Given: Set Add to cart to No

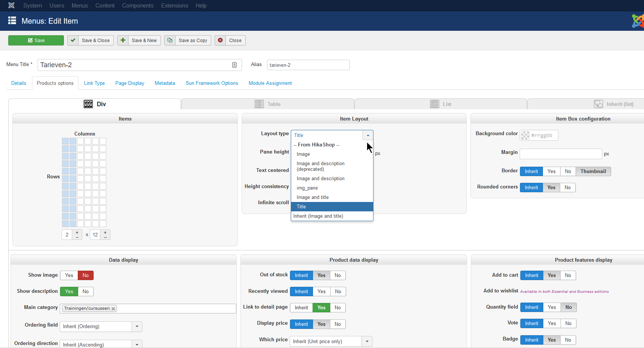Looking at the screenshot, I should (568, 276).
